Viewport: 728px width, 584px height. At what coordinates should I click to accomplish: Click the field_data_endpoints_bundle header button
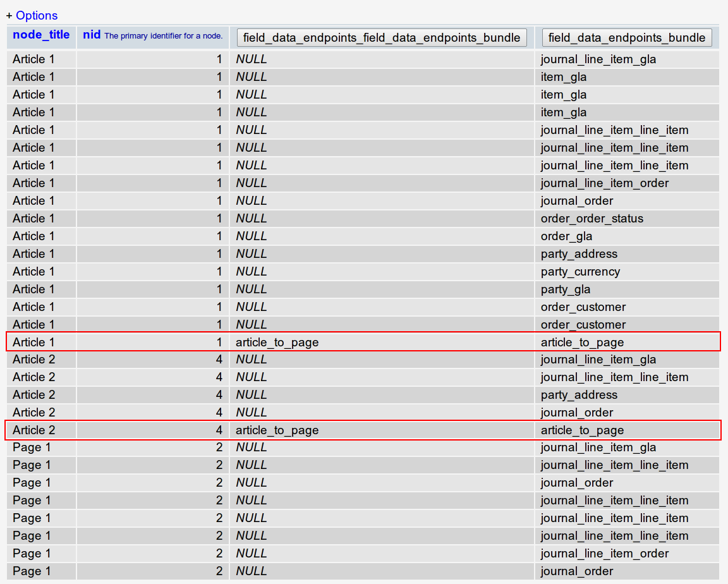point(627,37)
